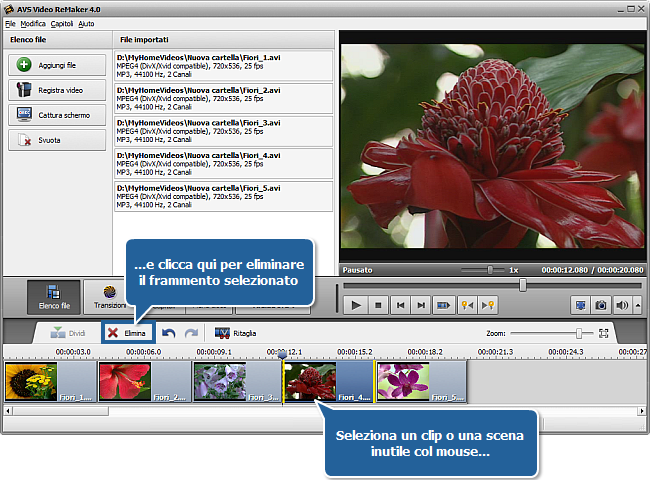Click the Play button in the player
The width and height of the screenshot is (650, 480).
(x=357, y=305)
